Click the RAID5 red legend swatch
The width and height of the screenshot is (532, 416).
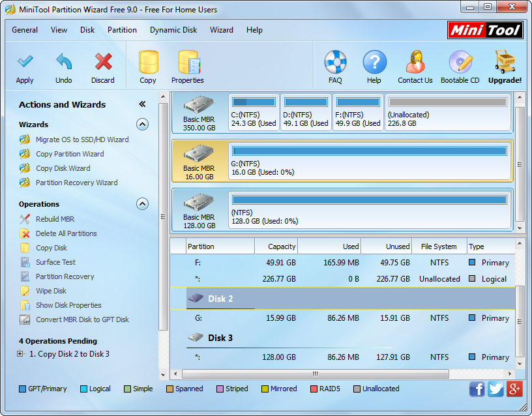(x=314, y=389)
